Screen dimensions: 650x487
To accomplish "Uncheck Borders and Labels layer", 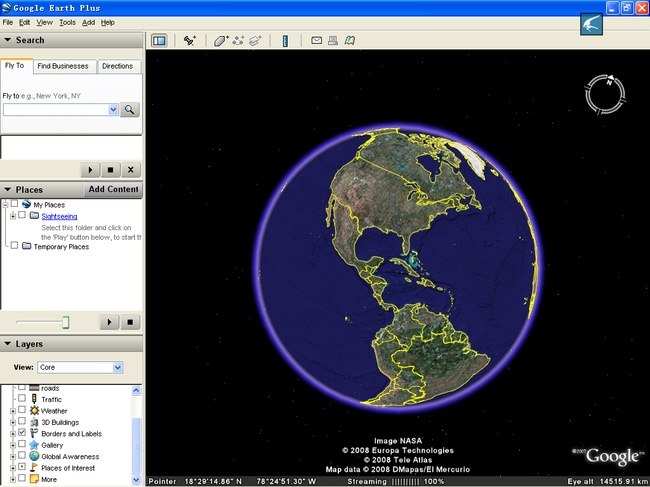I will (x=22, y=432).
